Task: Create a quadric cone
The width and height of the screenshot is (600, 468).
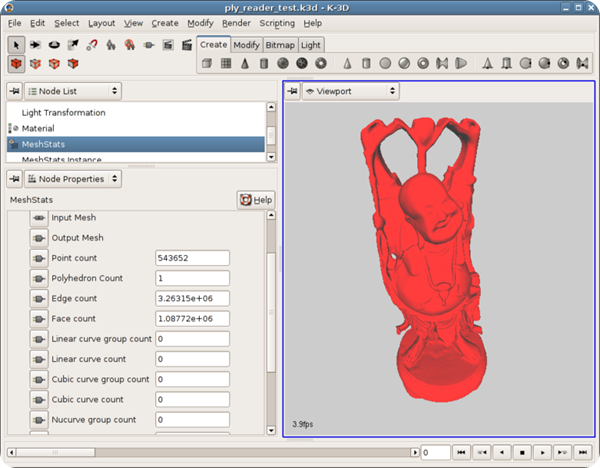Action: click(347, 63)
